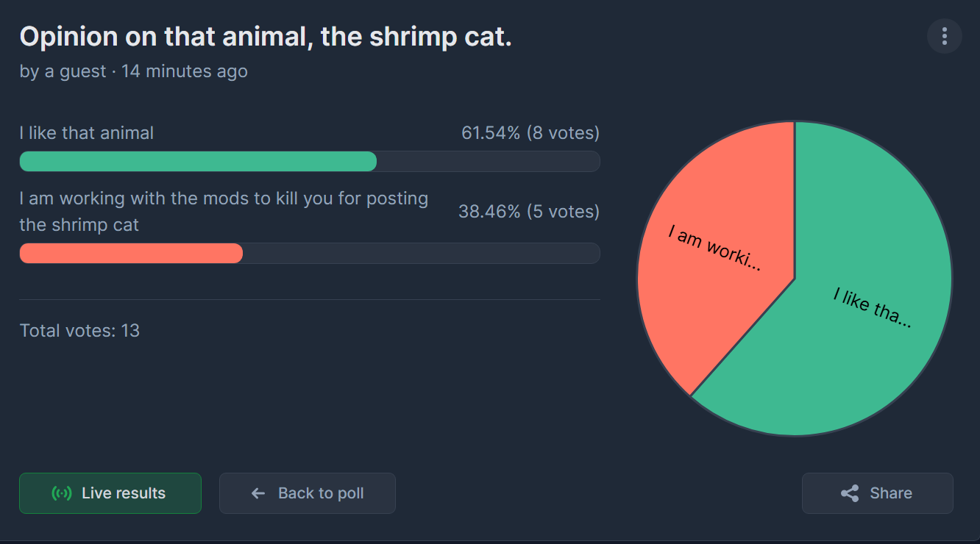The height and width of the screenshot is (544, 980).
Task: Go back using Back to poll
Action: [x=308, y=493]
